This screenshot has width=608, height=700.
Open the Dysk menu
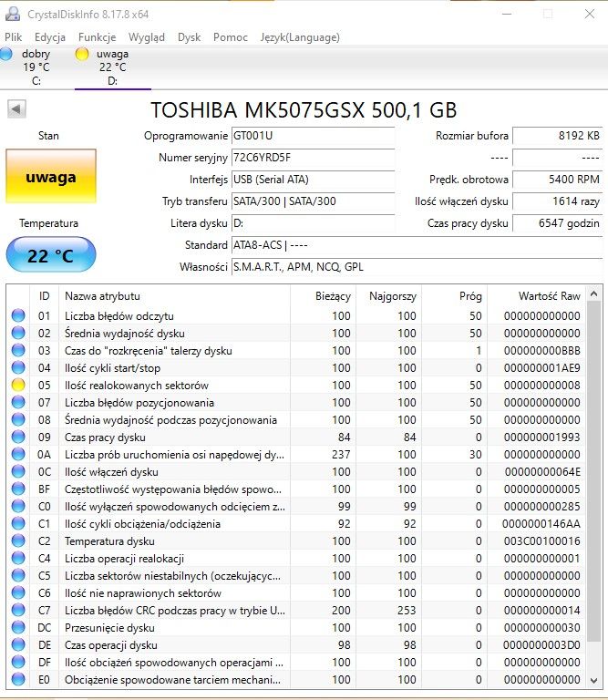pyautogui.click(x=189, y=37)
